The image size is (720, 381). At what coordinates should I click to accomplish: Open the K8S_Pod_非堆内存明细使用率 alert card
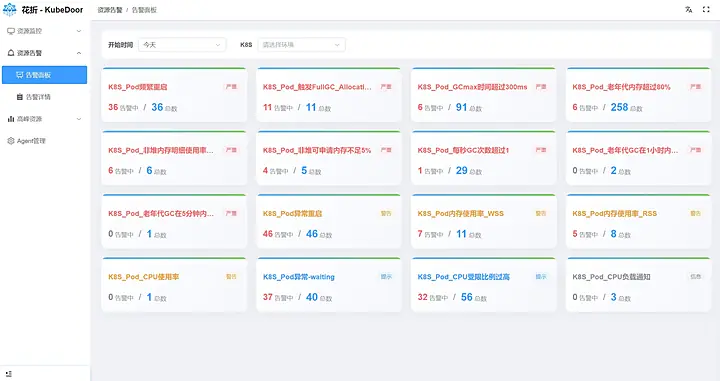174,158
